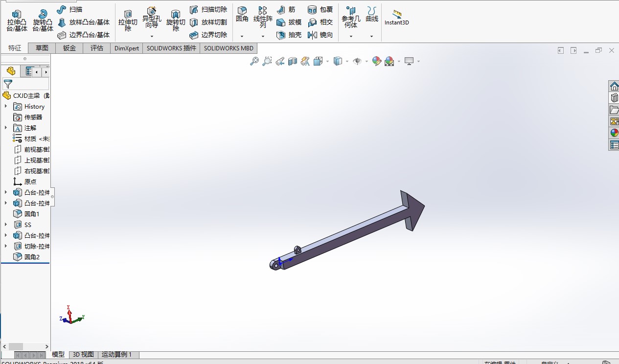This screenshot has height=364, width=619.
Task: Select the 线性阵列 linear pattern tool
Action: tap(263, 17)
